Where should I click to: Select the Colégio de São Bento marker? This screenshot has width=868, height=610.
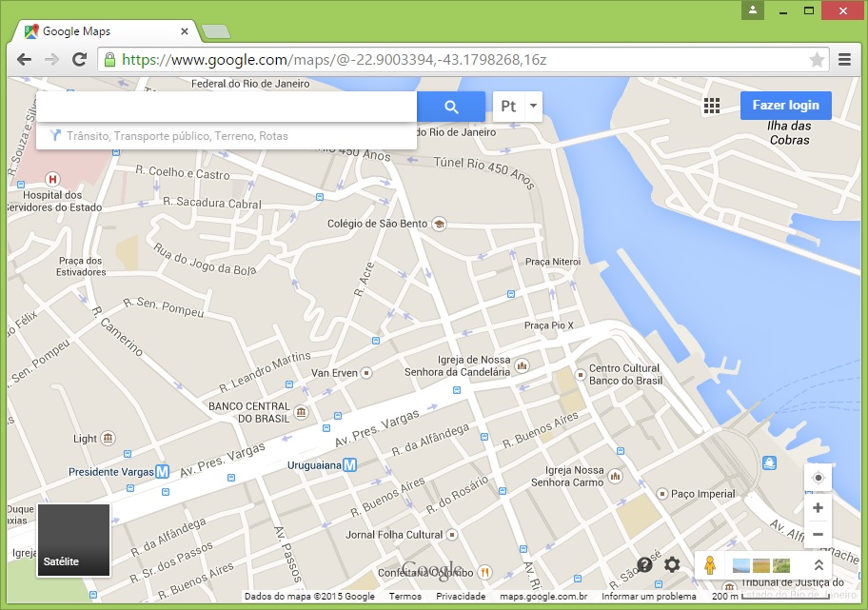(x=439, y=225)
